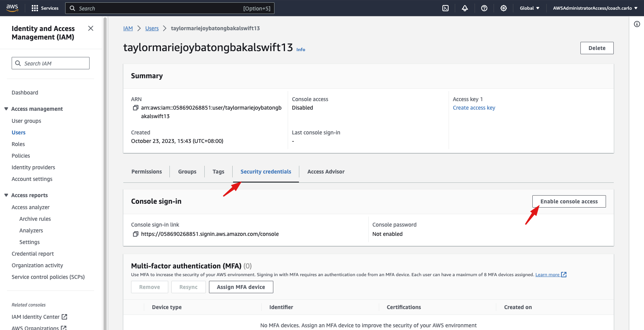Collapse the Access reports section
Screen dimensions: 644x330
click(6, 195)
